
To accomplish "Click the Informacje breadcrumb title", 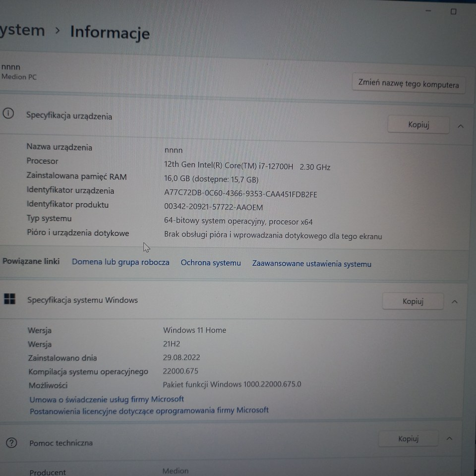I will [110, 33].
